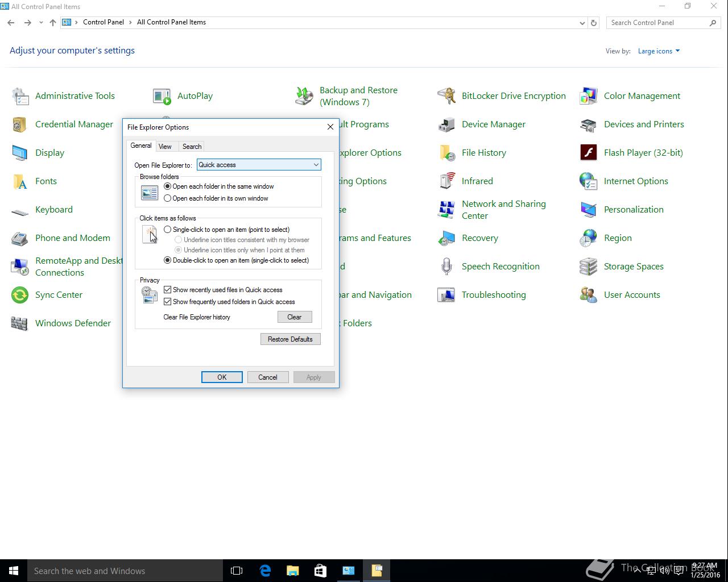Click the Credential Manager safe icon
This screenshot has width=728, height=582.
pos(20,124)
